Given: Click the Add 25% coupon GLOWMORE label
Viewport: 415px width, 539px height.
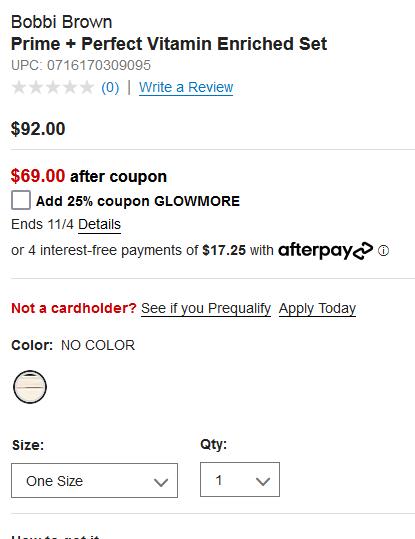Looking at the screenshot, I should click(138, 201).
